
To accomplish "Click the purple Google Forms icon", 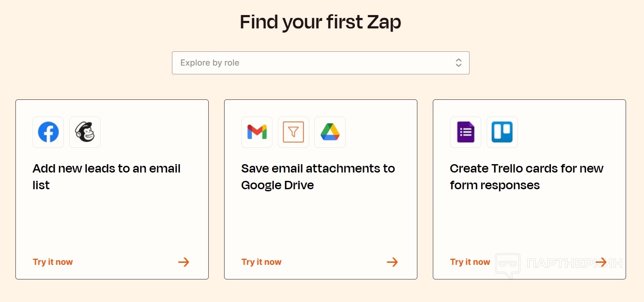I will [465, 132].
